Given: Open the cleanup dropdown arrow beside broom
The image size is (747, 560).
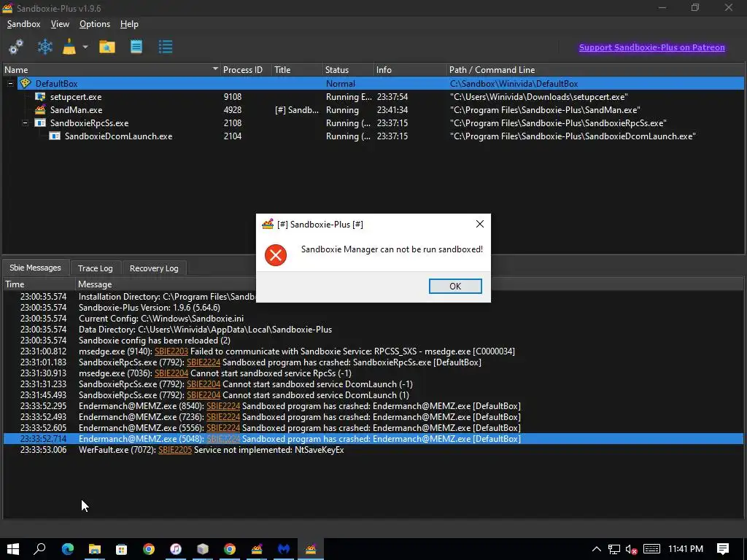Looking at the screenshot, I should 85,47.
